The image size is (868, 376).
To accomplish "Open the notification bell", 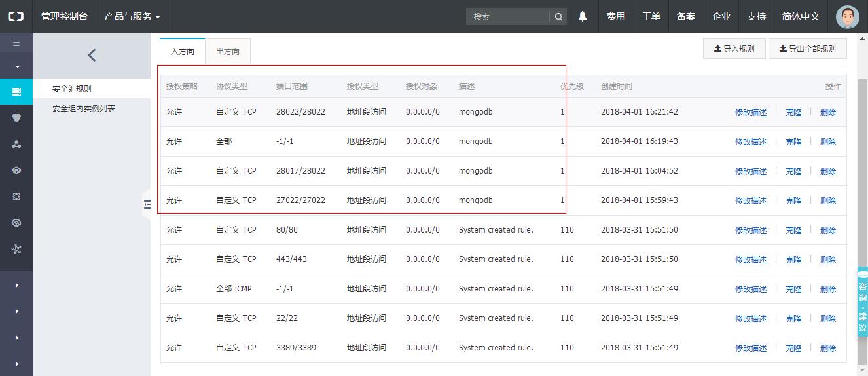I will [x=583, y=16].
